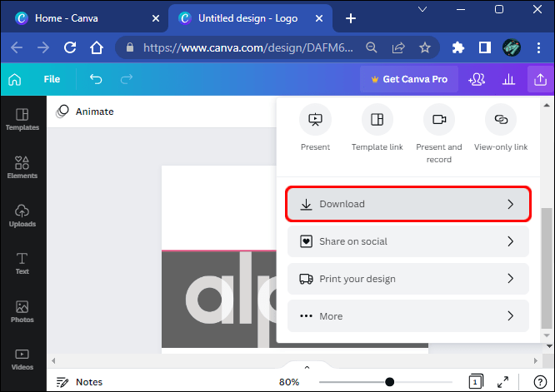Choose More from share menu
Screen dimensions: 555x392
click(408, 316)
